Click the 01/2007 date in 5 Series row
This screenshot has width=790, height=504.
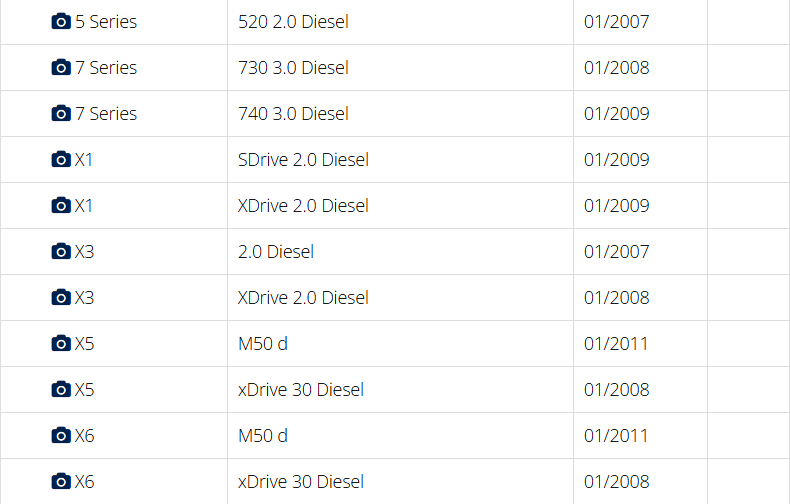point(616,22)
